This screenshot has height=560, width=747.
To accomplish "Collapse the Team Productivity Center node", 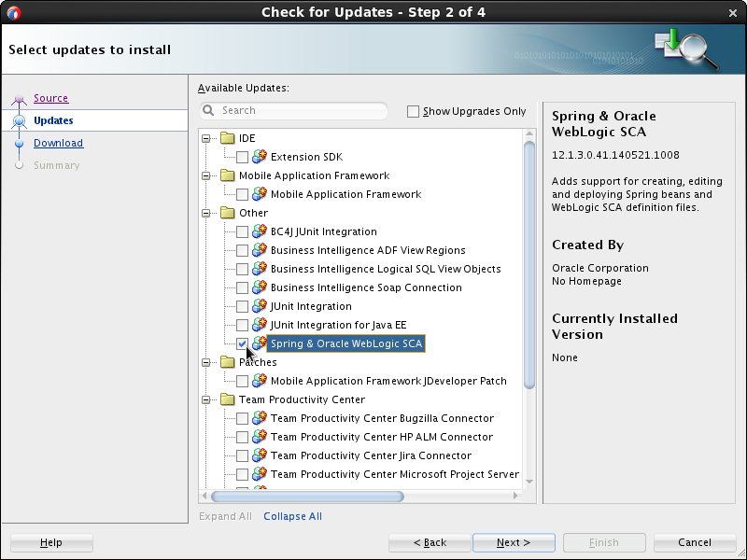I will pos(205,399).
